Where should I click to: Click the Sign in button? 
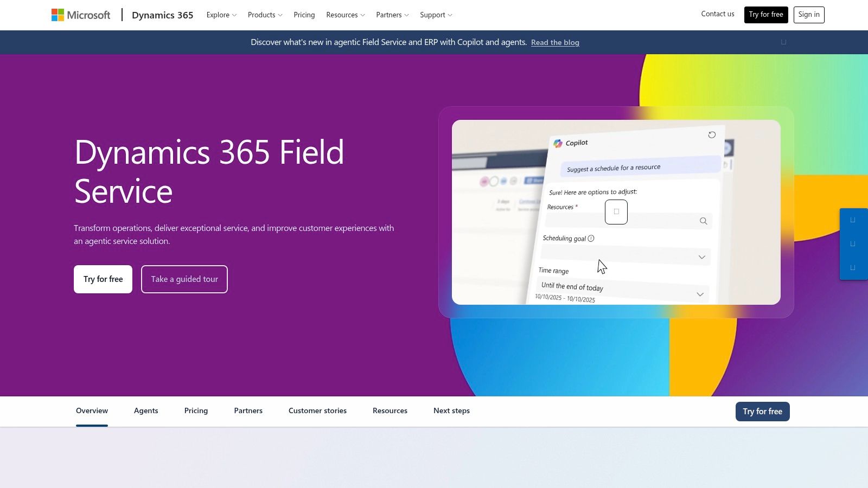point(809,15)
